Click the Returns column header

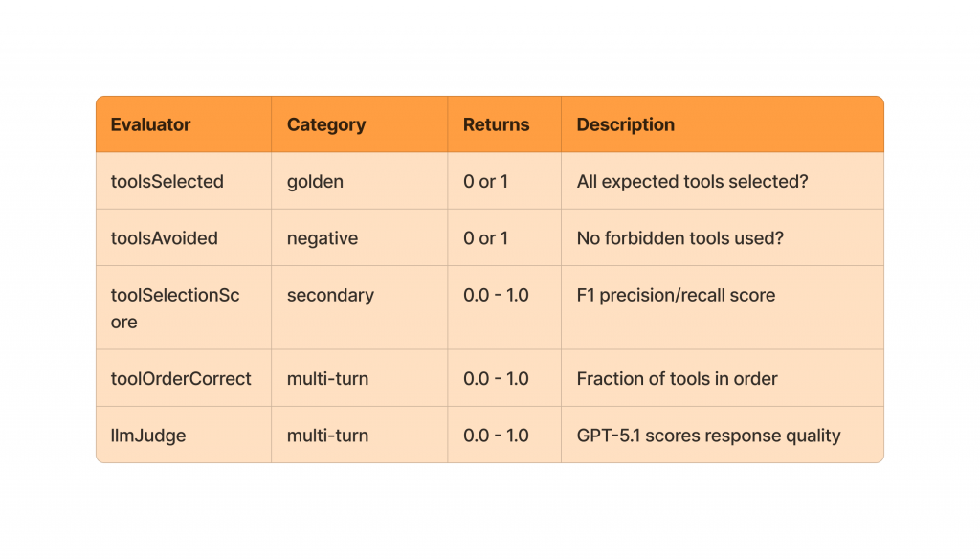point(496,124)
